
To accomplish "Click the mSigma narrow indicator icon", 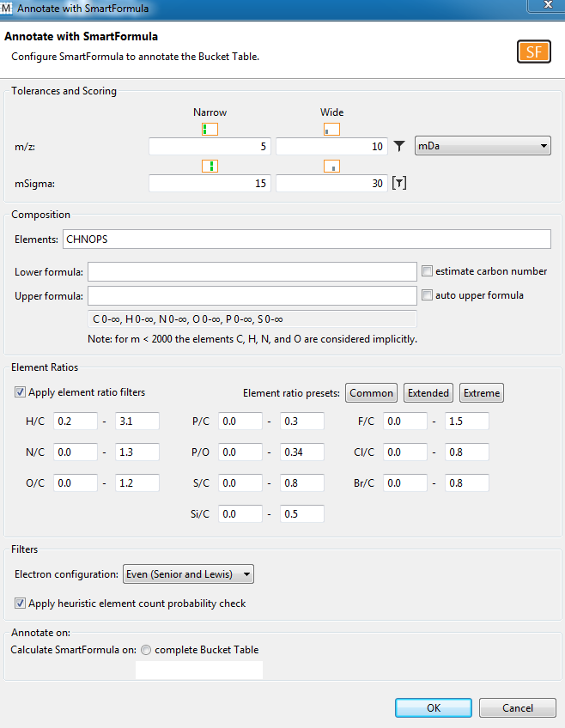I will pos(210,166).
